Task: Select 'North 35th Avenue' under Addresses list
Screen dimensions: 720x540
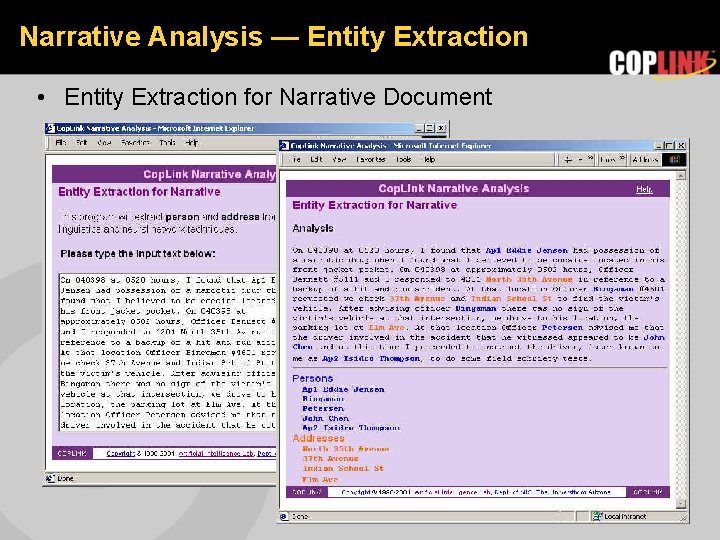Action: pyautogui.click(x=346, y=449)
